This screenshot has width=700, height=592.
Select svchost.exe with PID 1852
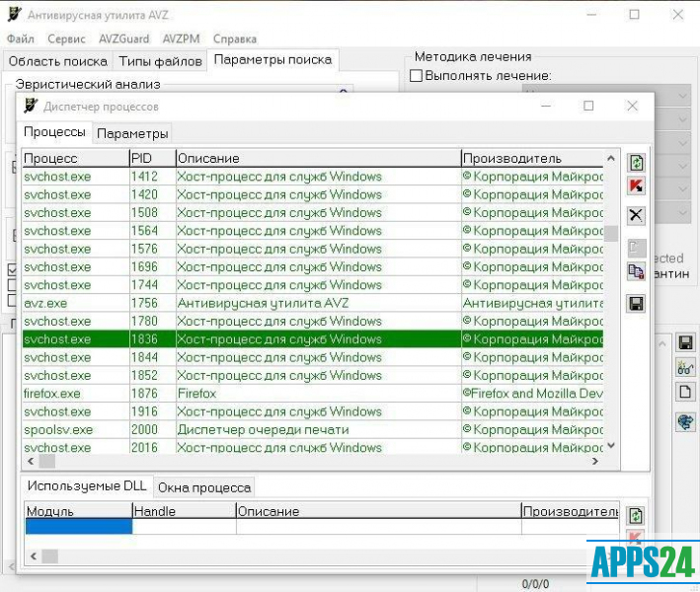[x=313, y=375]
